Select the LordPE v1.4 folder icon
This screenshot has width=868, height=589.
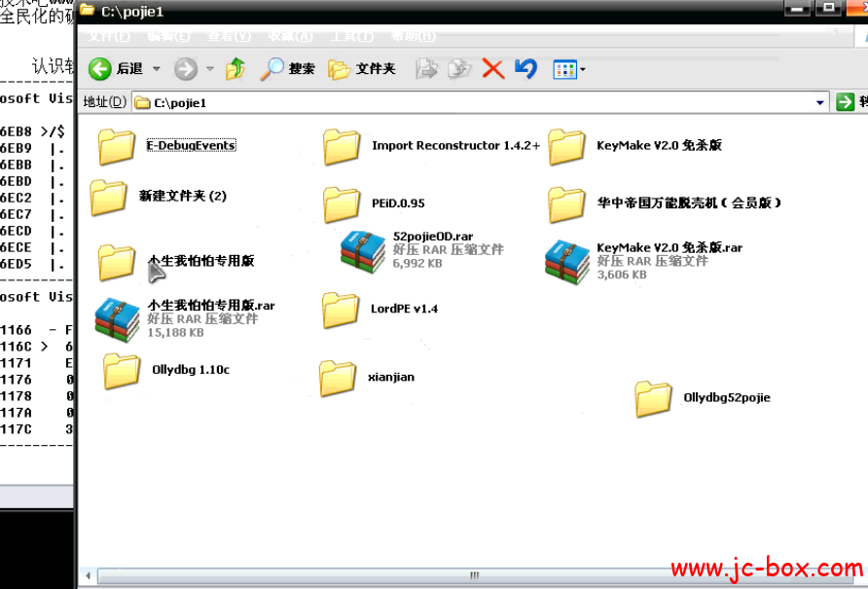point(341,311)
